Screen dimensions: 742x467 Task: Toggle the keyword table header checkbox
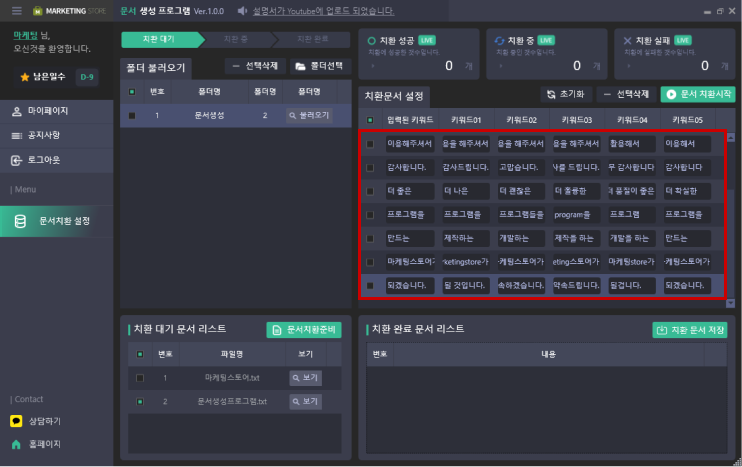pos(370,120)
